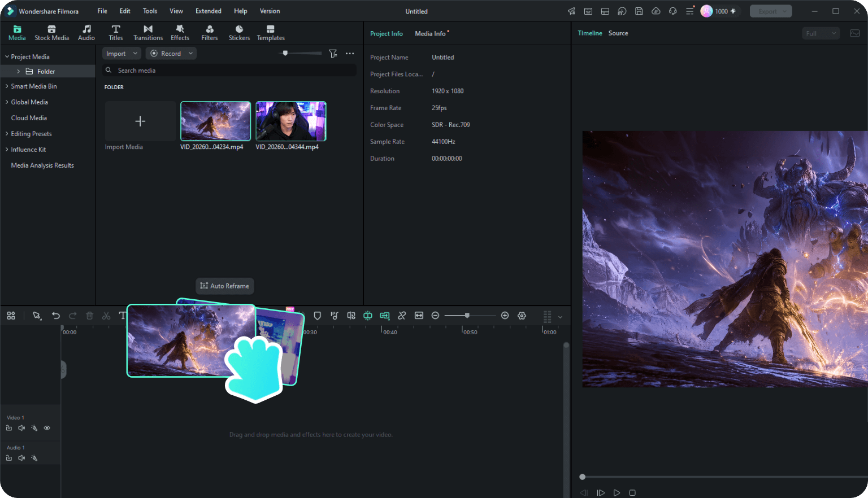868x498 pixels.
Task: Click the delete trash icon
Action: [x=89, y=316]
